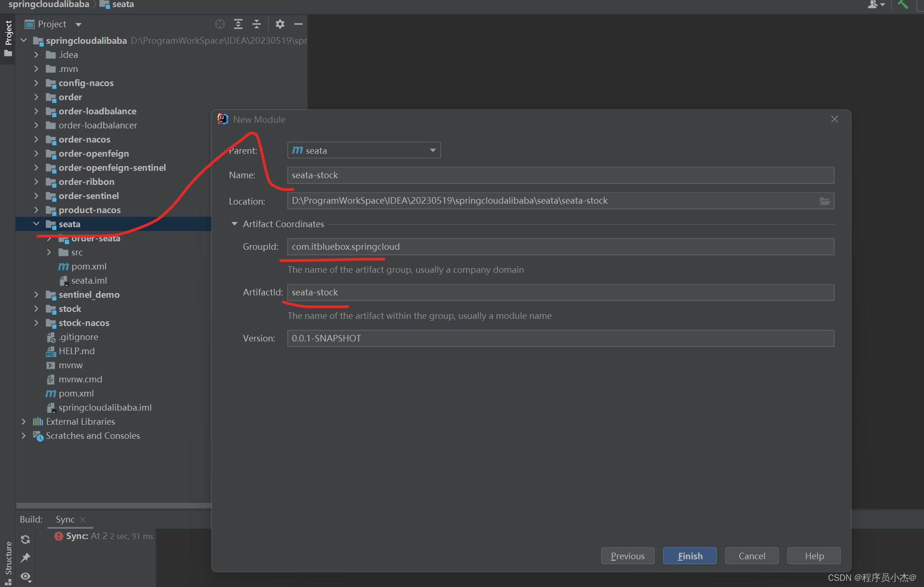Image resolution: width=924 pixels, height=587 pixels.
Task: Click the Version input field
Action: click(560, 338)
